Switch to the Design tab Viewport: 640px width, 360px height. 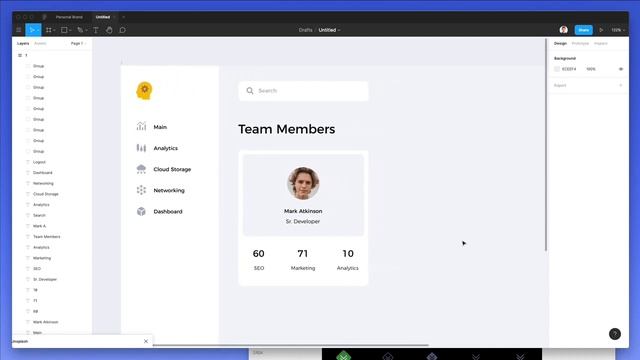560,43
